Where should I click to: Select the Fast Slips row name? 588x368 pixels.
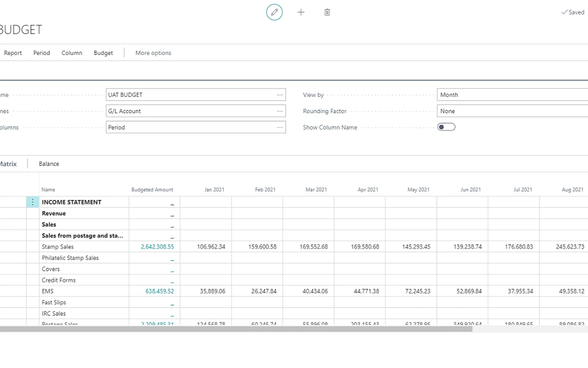[x=54, y=302]
